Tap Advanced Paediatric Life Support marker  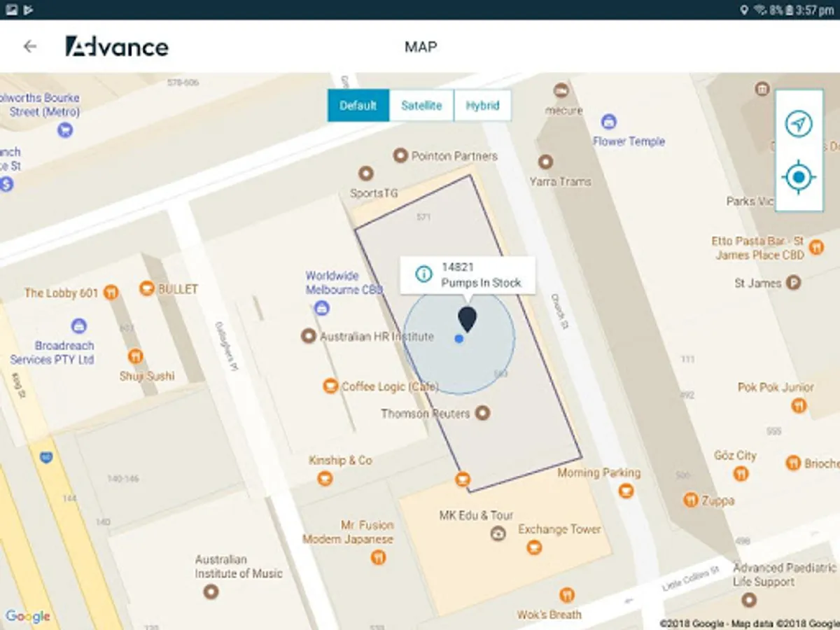(x=749, y=600)
